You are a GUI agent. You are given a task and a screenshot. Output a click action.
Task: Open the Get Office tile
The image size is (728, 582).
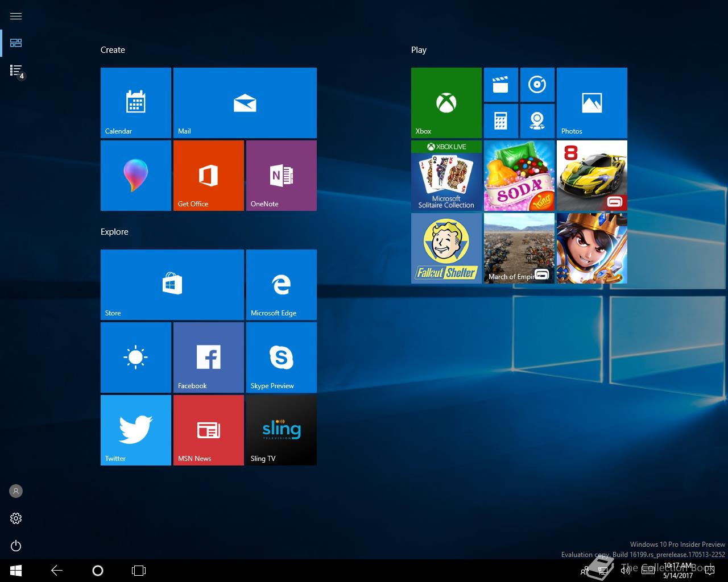209,176
